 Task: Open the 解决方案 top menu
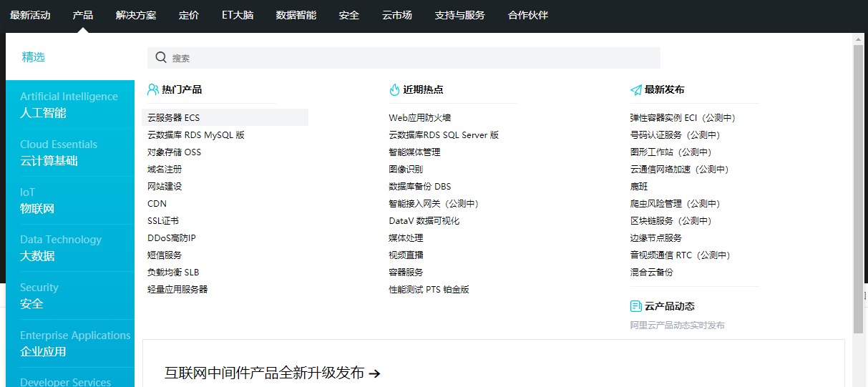136,15
